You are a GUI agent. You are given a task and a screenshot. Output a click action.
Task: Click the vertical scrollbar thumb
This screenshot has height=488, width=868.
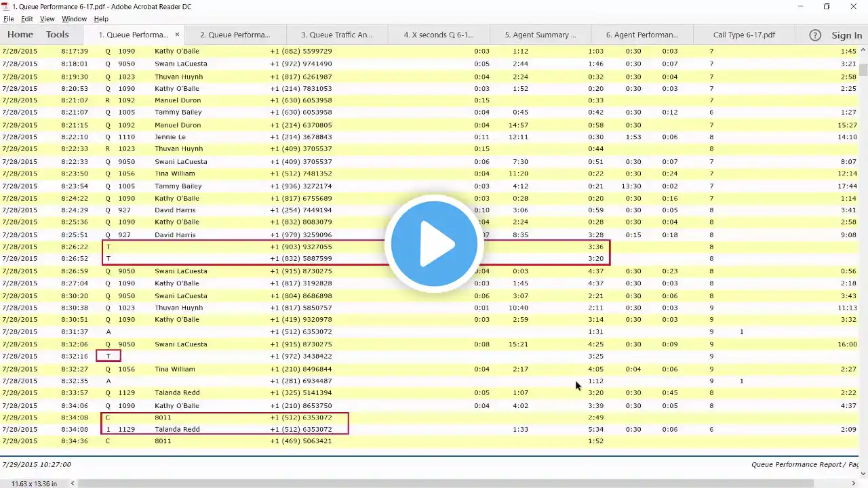(863, 70)
